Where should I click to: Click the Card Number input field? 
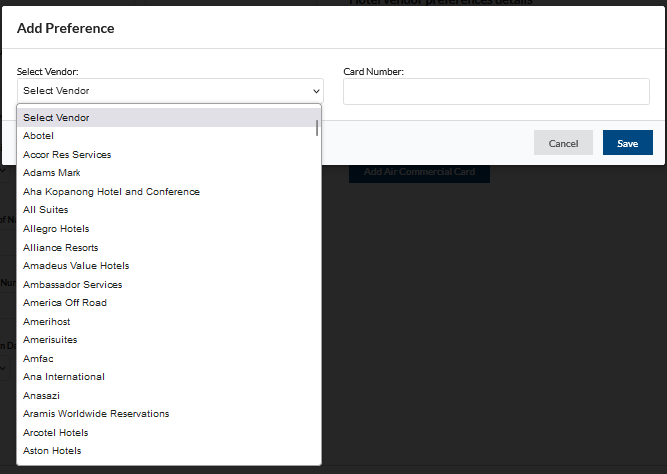496,91
